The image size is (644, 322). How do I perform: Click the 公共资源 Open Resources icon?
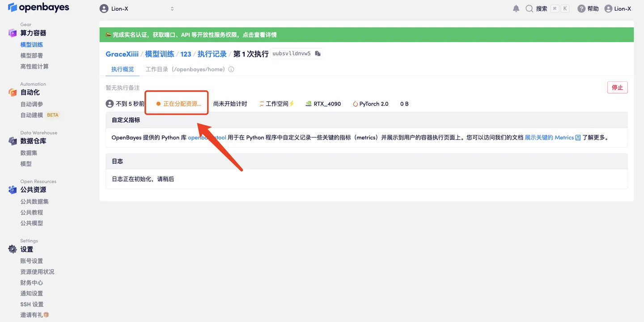tap(12, 189)
